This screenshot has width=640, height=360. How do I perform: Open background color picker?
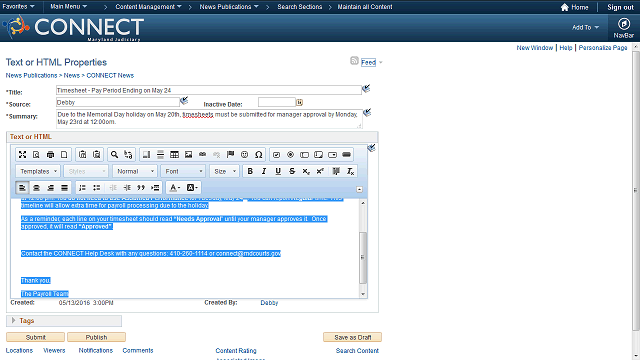192,188
